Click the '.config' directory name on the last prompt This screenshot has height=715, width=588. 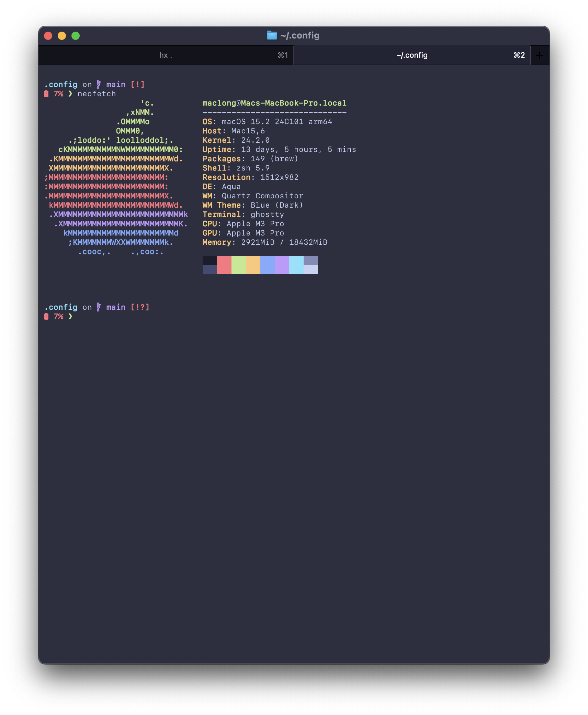click(61, 307)
